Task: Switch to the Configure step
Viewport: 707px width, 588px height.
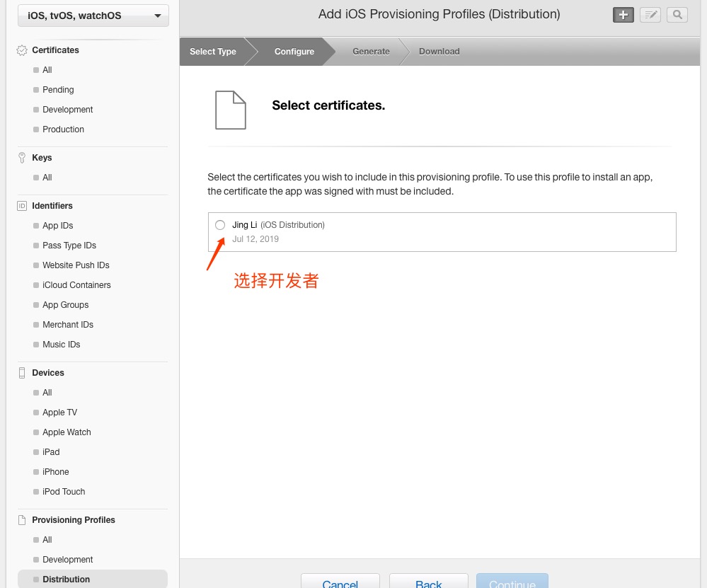Action: pyautogui.click(x=294, y=52)
